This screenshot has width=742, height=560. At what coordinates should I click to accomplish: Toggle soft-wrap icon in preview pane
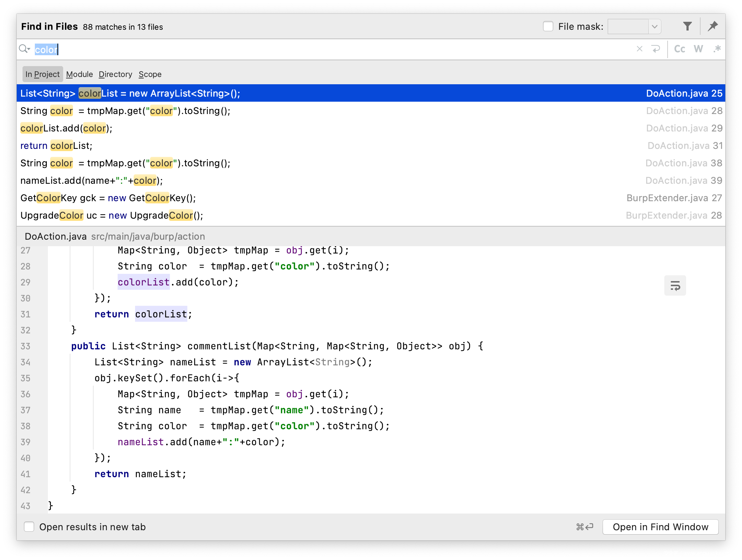[675, 286]
